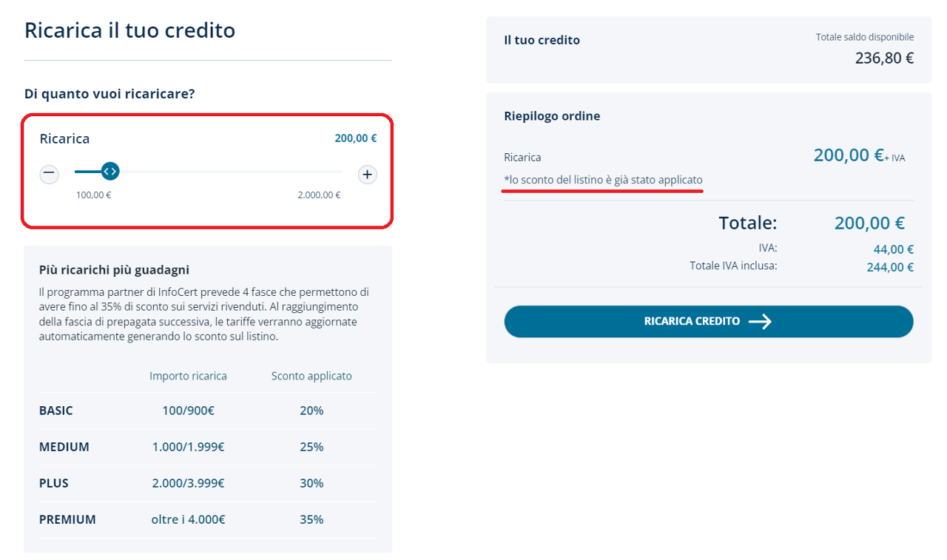The height and width of the screenshot is (560, 947).
Task: Click the underlined discount-applied note
Action: 603,180
